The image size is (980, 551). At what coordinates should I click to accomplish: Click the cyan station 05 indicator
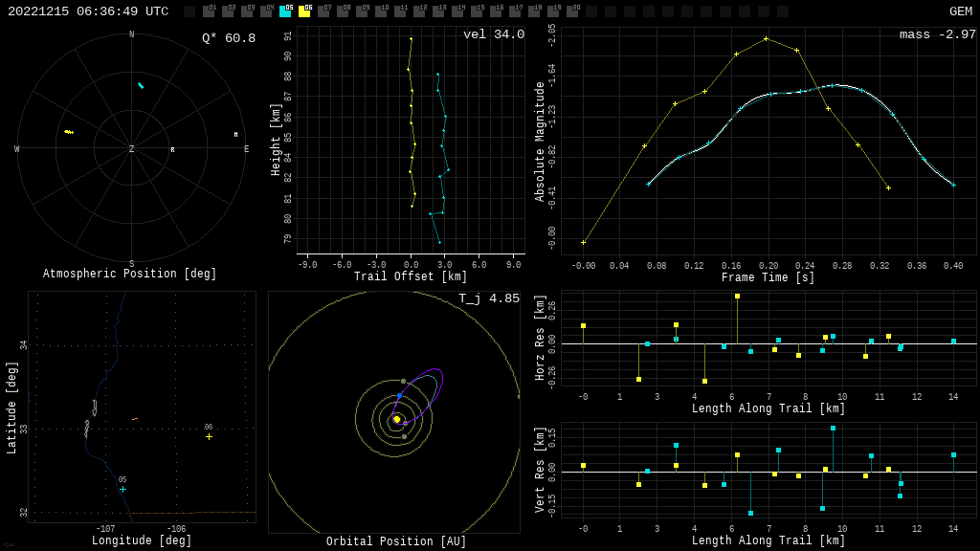click(x=285, y=11)
